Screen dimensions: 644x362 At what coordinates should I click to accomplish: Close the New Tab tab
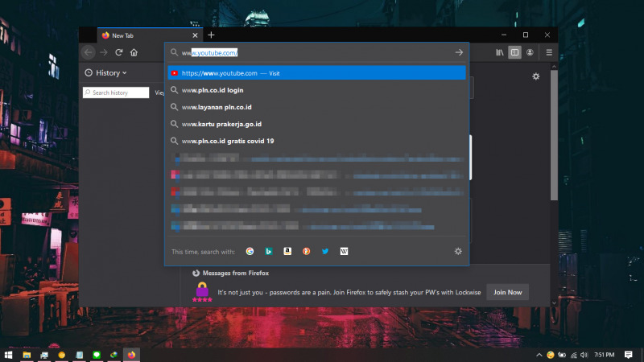(195, 35)
